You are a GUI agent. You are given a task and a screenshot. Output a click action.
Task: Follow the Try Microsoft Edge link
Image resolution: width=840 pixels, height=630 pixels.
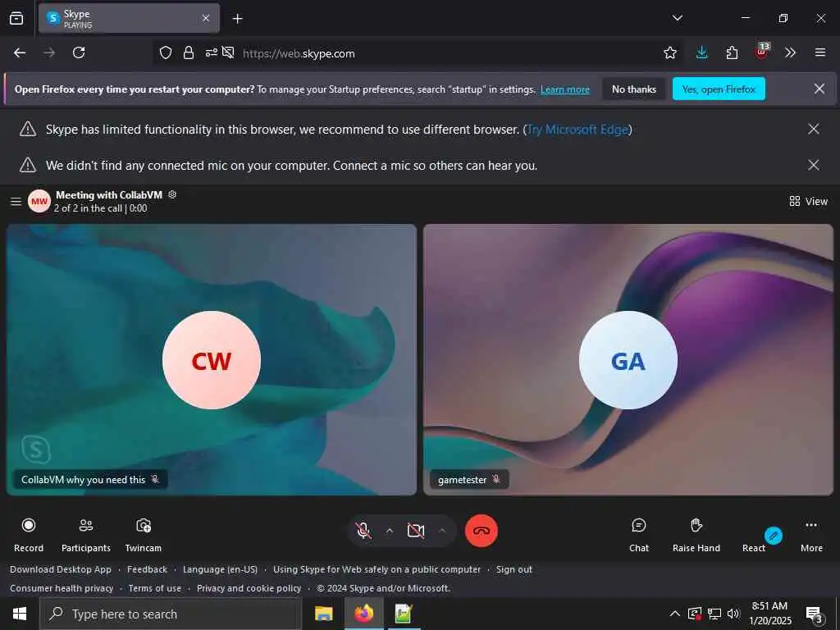(577, 130)
